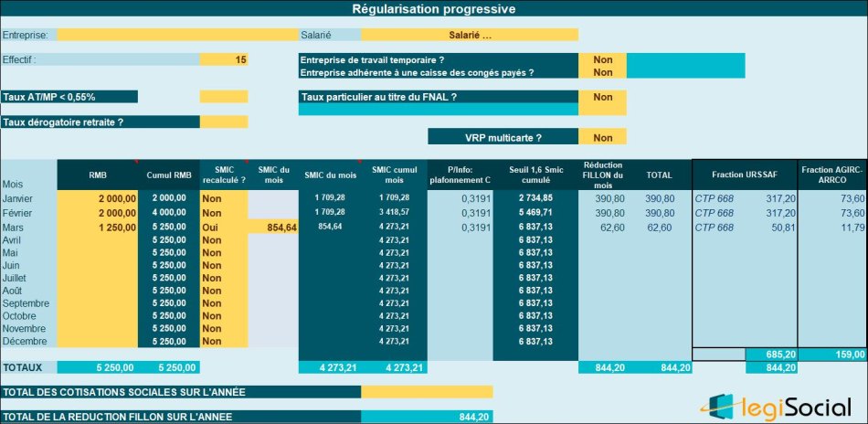Click Septembre month label
Screen dimensions: 868x424
tap(26, 303)
